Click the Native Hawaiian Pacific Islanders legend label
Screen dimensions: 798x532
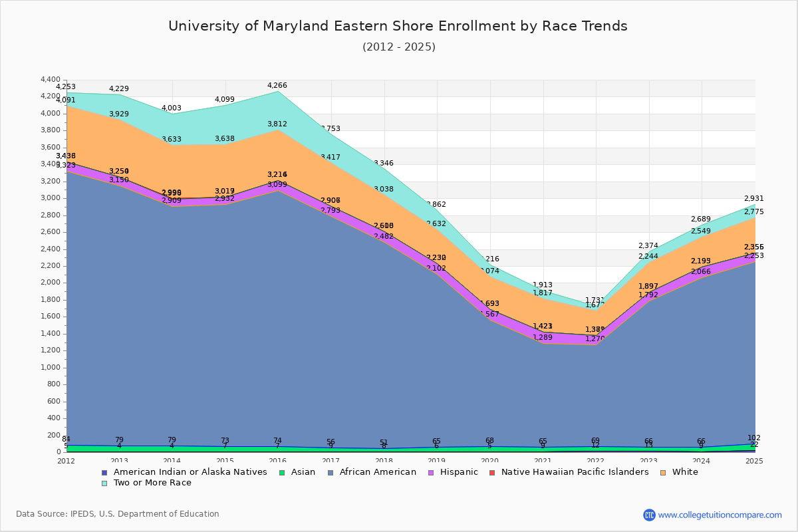[x=575, y=472]
